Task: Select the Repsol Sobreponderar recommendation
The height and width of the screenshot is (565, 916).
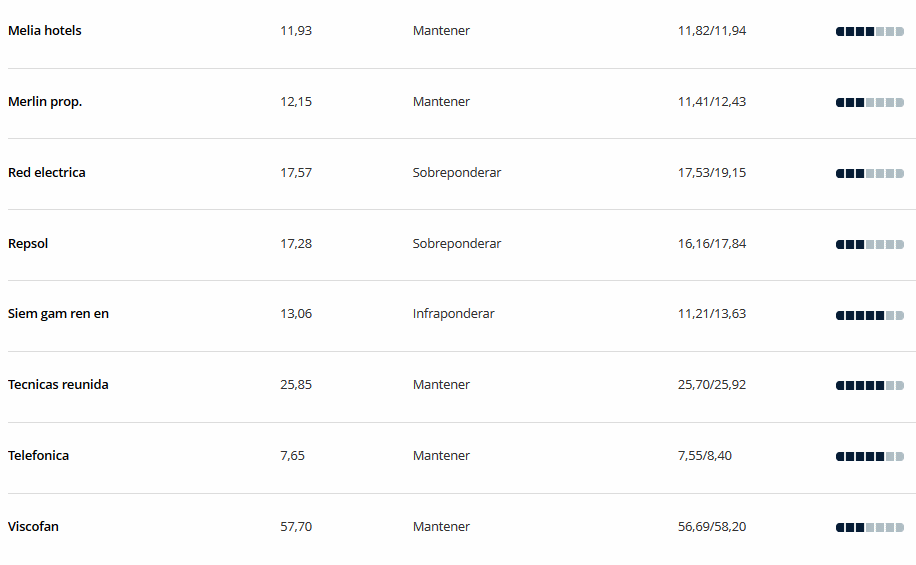Action: pyautogui.click(x=457, y=244)
